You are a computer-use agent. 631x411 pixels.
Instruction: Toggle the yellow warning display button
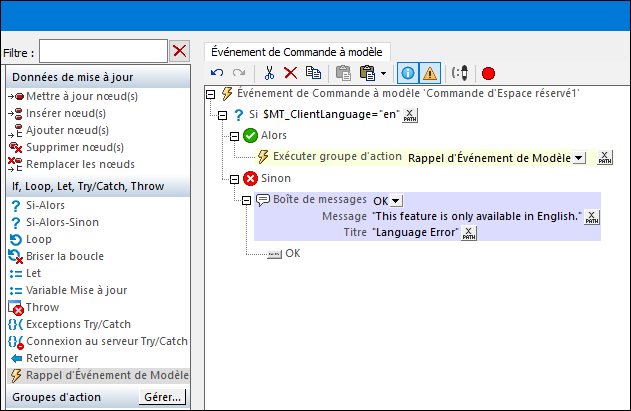(429, 73)
